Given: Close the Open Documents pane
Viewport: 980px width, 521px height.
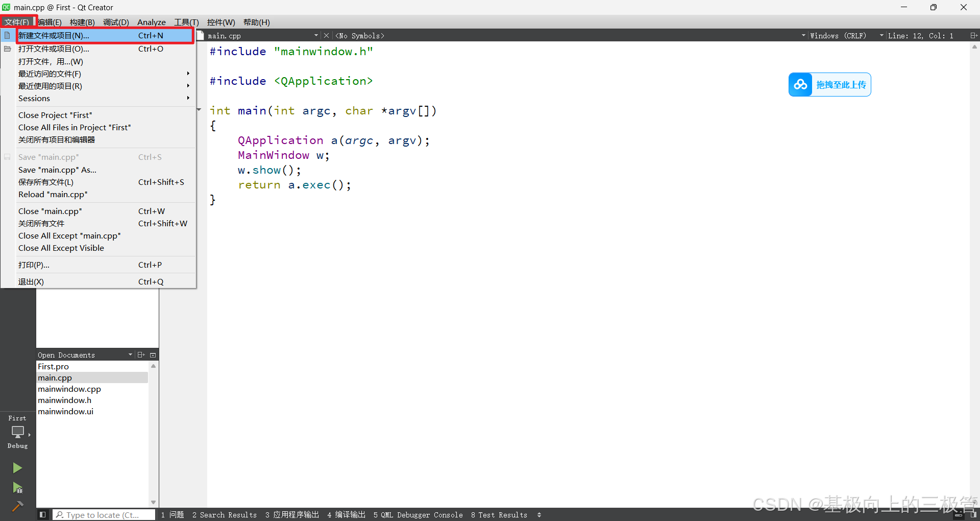Looking at the screenshot, I should point(153,355).
